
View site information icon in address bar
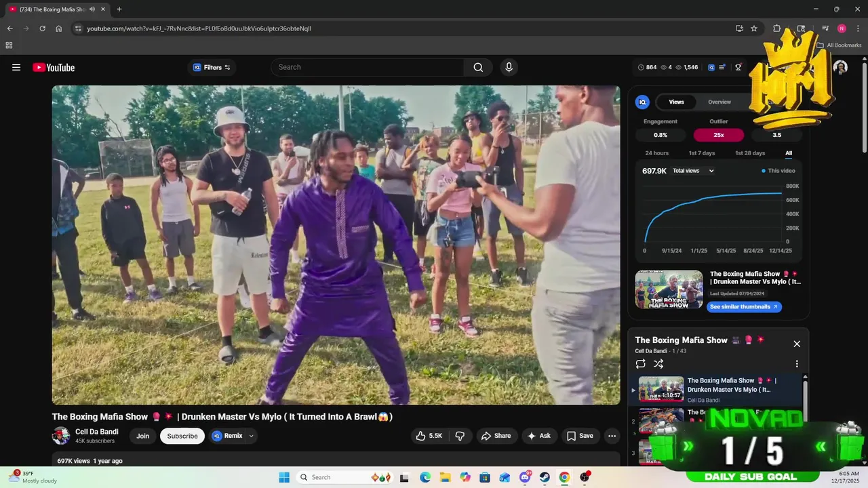tap(78, 28)
